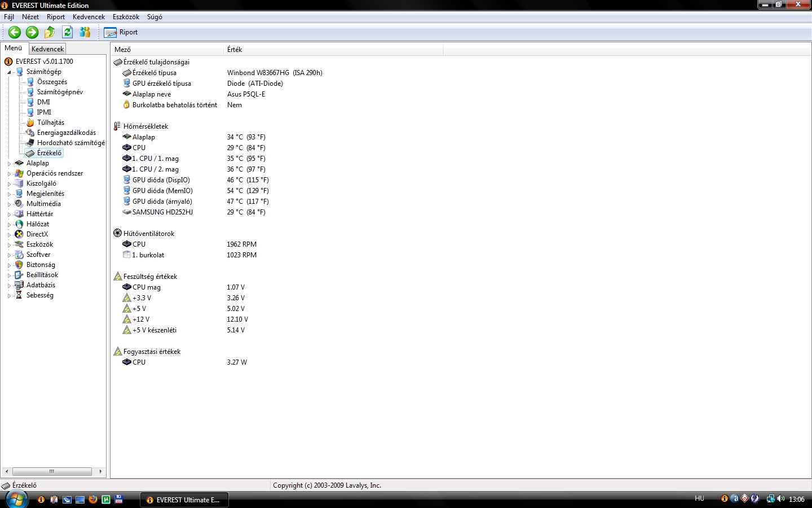Screen dimensions: 812x508
Task: Open the Fájl menu
Action: point(9,17)
